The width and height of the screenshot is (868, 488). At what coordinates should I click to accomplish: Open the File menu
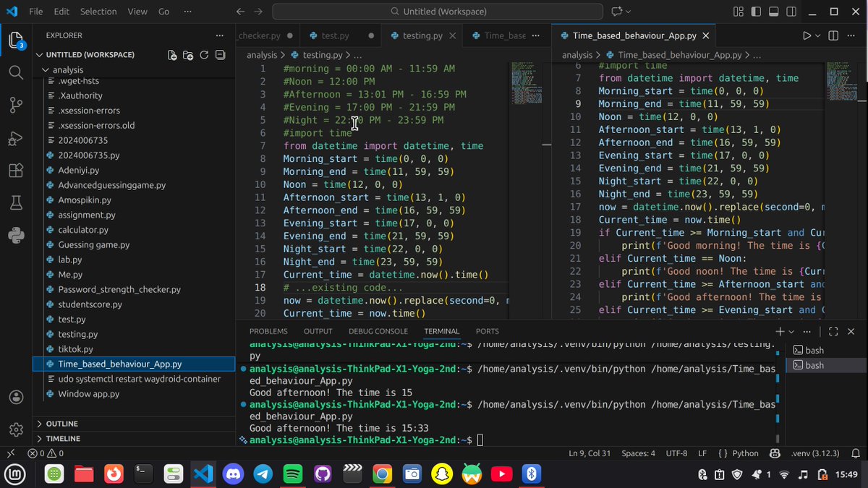point(35,12)
